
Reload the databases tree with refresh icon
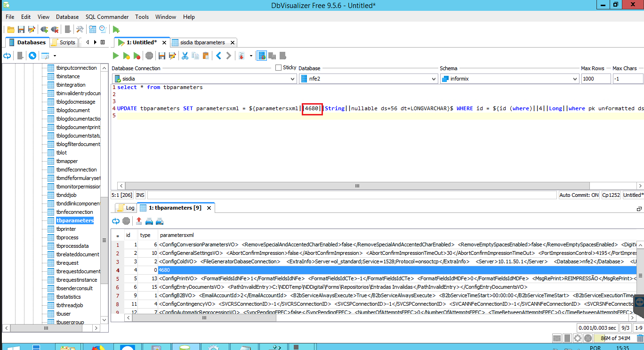click(7, 56)
